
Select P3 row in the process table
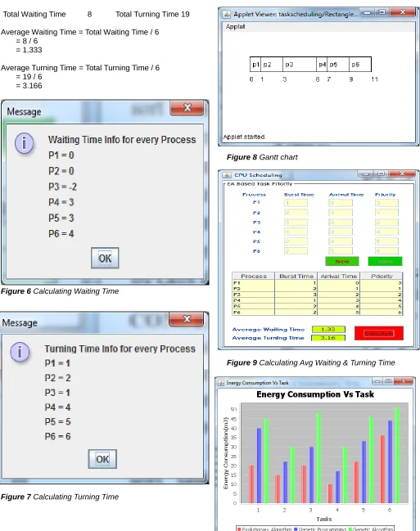point(318,295)
